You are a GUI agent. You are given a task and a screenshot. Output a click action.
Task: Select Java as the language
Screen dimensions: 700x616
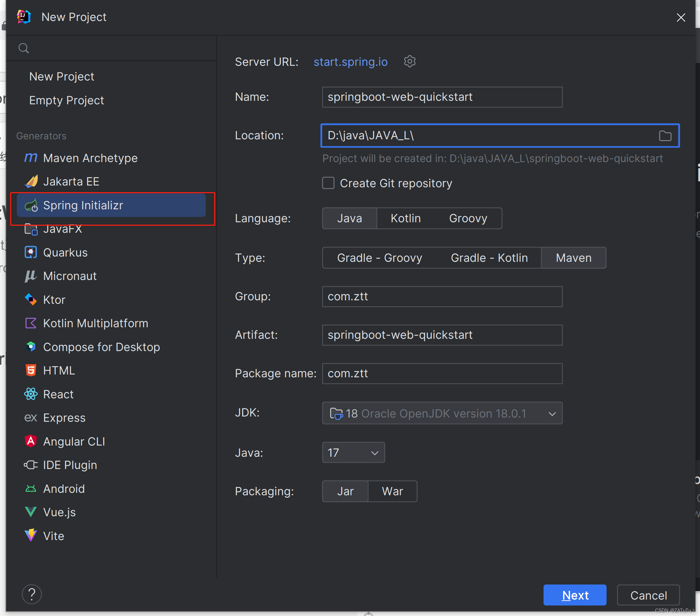(x=349, y=218)
